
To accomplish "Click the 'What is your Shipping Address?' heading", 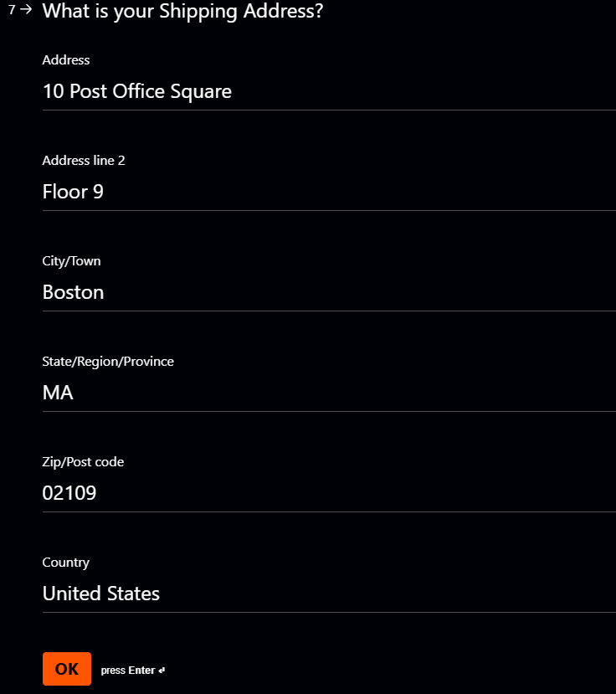I will coord(182,12).
